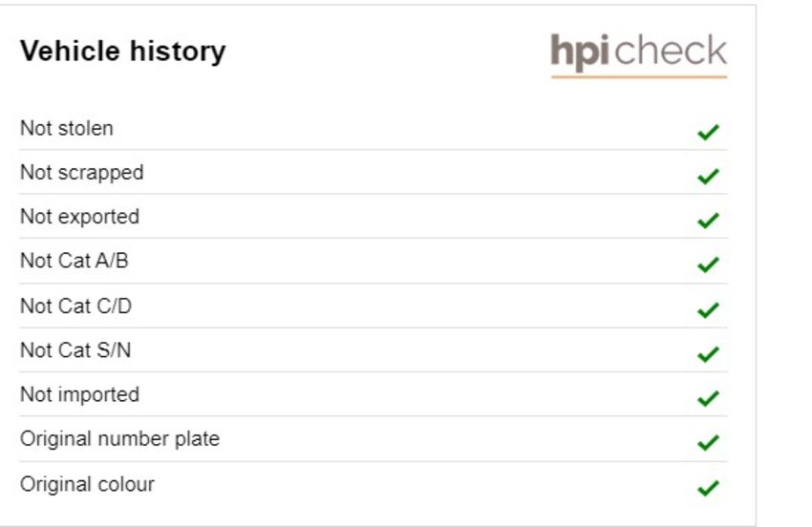Select the Original number plate label
This screenshot has height=527, width=812.
click(119, 439)
